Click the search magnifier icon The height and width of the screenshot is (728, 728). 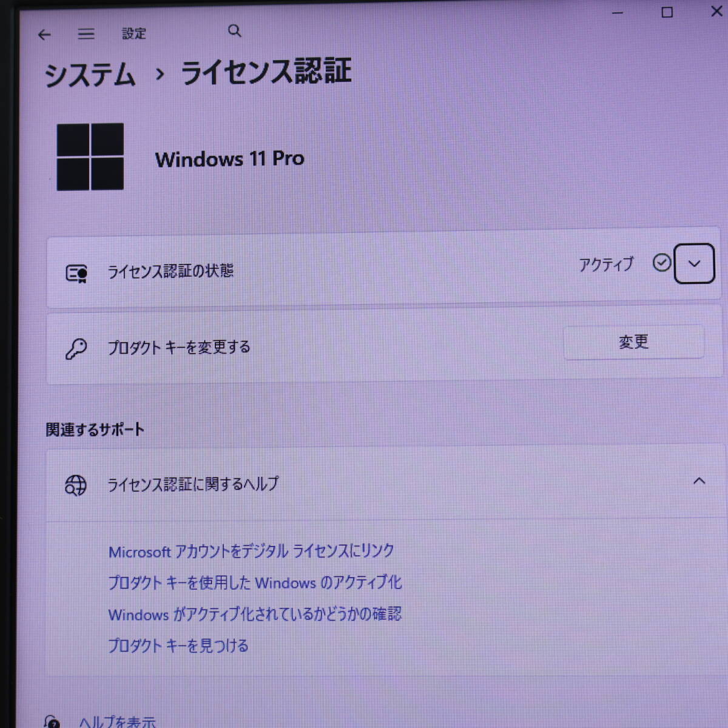(x=235, y=31)
